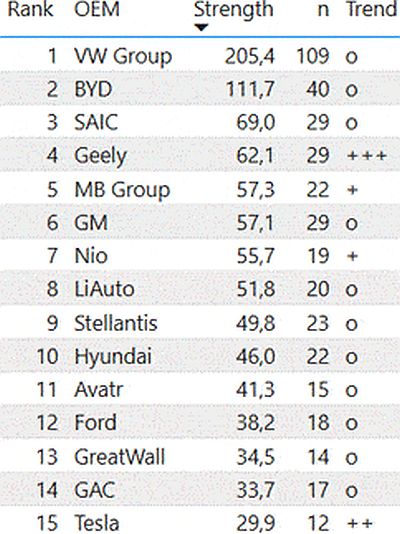The width and height of the screenshot is (400, 534).
Task: Click Nio's + trend symbol
Action: pos(353,256)
